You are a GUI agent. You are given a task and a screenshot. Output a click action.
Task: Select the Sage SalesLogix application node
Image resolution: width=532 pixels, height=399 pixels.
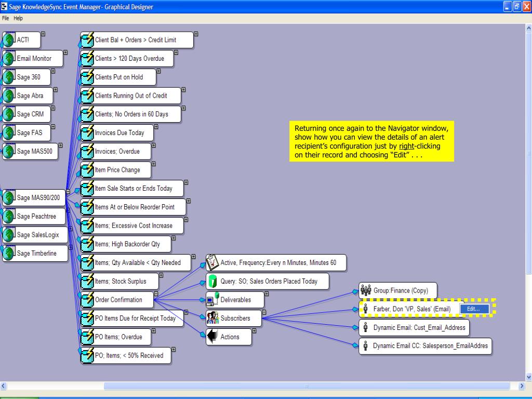(35, 235)
